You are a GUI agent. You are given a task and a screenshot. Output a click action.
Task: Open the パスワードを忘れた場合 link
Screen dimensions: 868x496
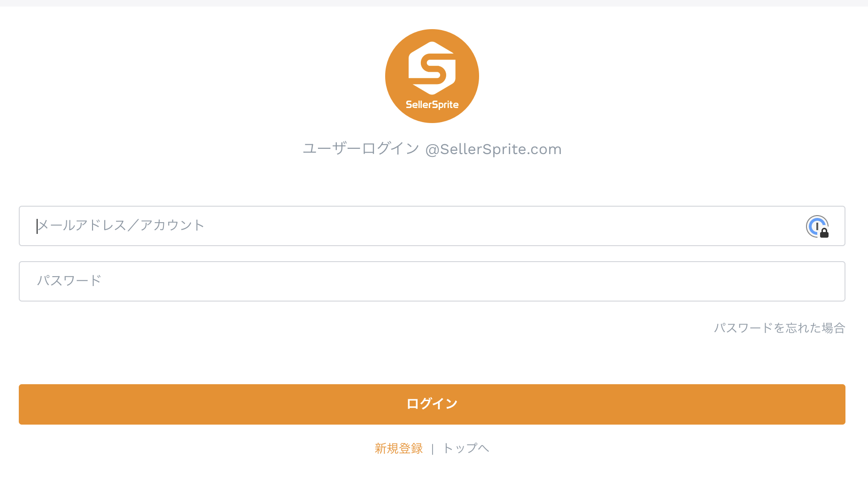click(780, 328)
